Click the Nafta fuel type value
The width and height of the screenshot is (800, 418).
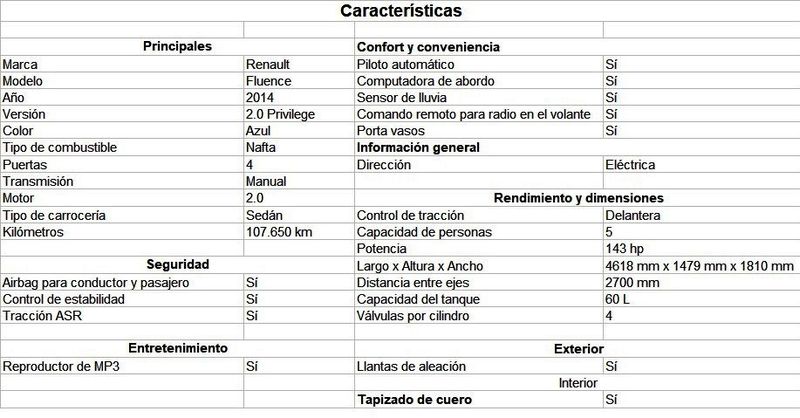[x=262, y=148]
